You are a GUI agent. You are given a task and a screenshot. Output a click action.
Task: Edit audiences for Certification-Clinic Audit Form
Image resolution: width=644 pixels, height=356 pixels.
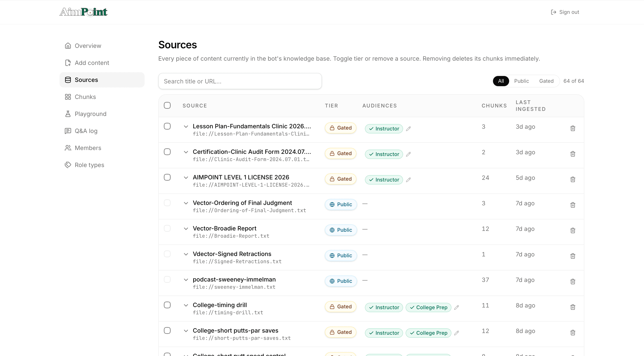click(x=409, y=154)
